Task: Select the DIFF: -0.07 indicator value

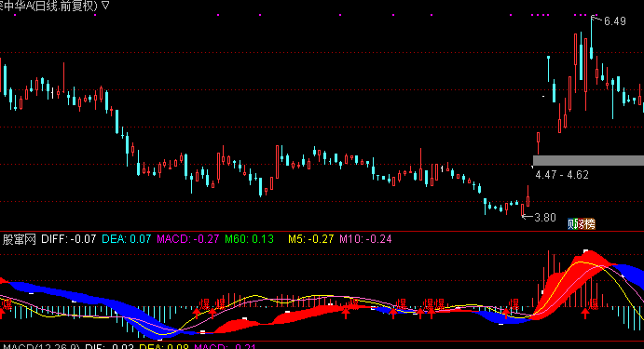Action: pyautogui.click(x=69, y=239)
